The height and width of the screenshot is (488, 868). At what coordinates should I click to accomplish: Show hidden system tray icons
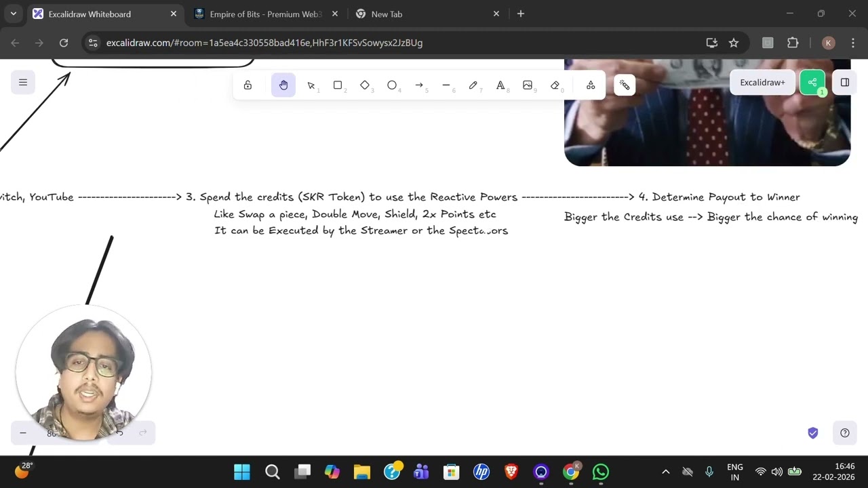pos(666,472)
